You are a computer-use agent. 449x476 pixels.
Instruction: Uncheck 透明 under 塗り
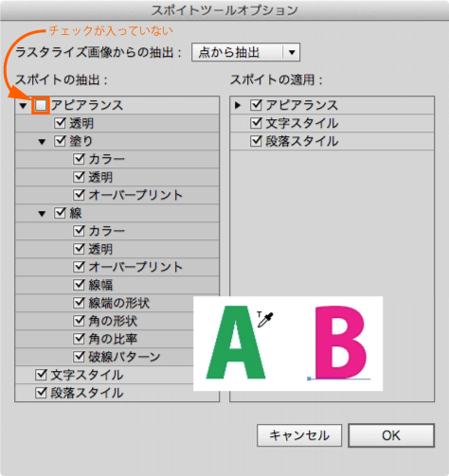pyautogui.click(x=79, y=177)
